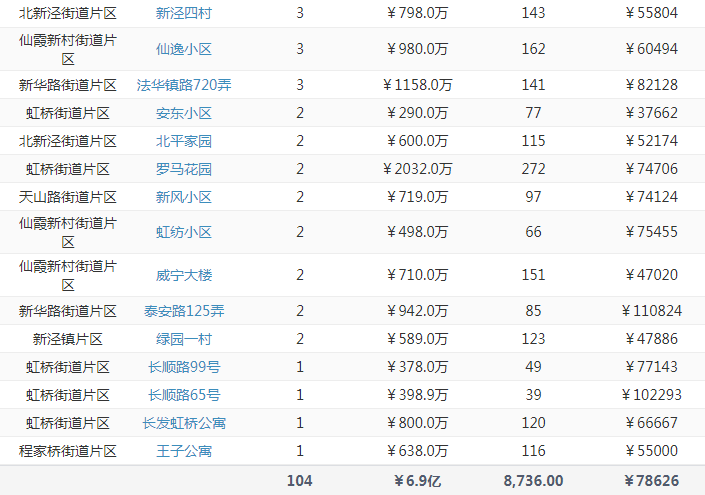
Task: Select the ¥74124 unit price cell
Action: 651,197
